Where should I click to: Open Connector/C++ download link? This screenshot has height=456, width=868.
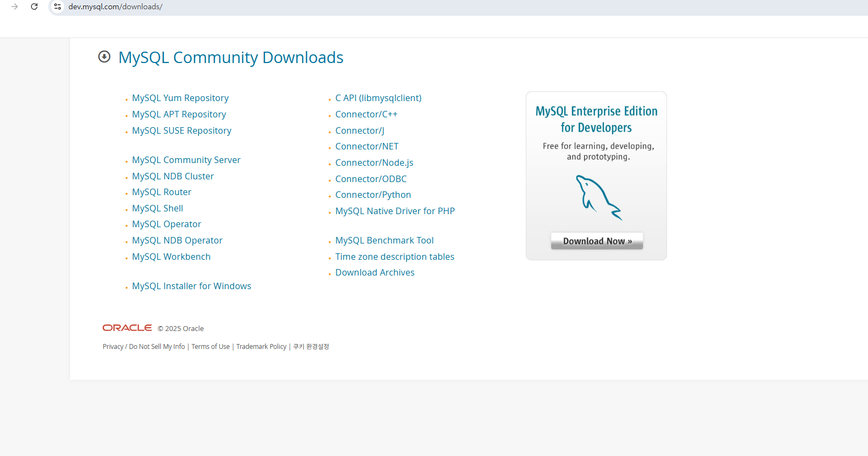pos(366,114)
